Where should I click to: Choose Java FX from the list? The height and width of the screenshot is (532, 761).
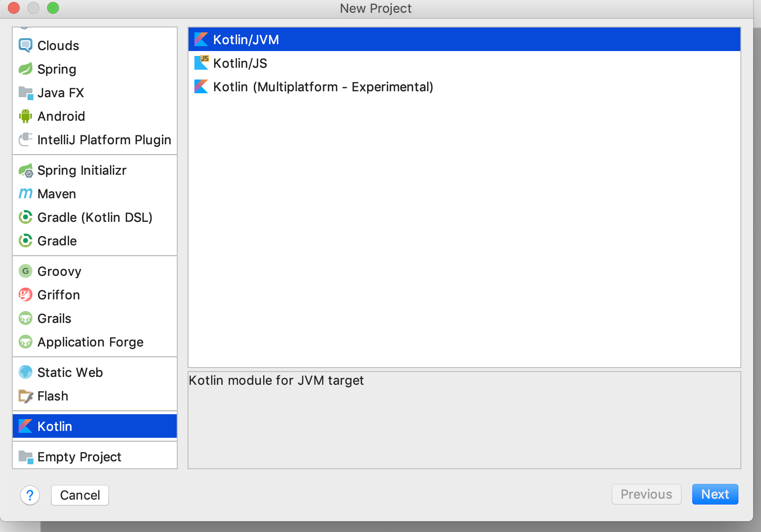(61, 93)
